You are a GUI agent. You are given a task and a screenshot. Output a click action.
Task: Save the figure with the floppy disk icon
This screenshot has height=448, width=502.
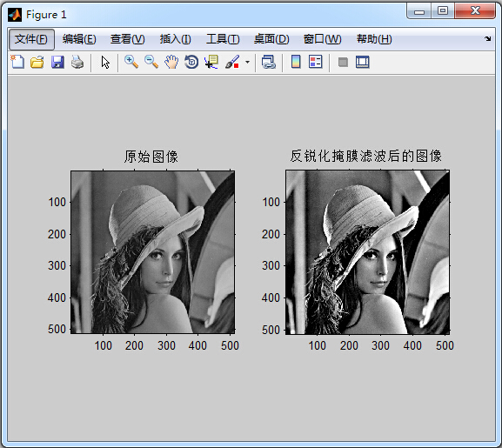[57, 62]
